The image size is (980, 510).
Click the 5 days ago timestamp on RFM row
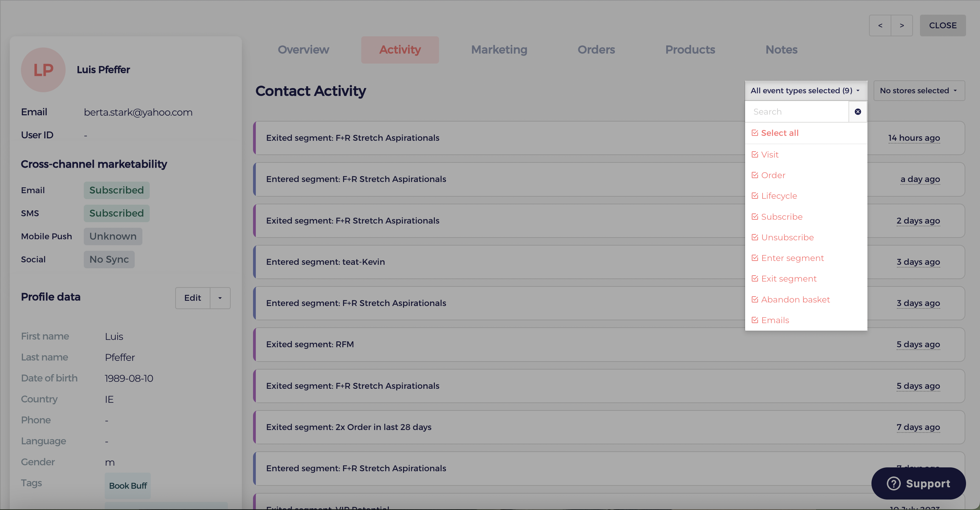pyautogui.click(x=918, y=344)
